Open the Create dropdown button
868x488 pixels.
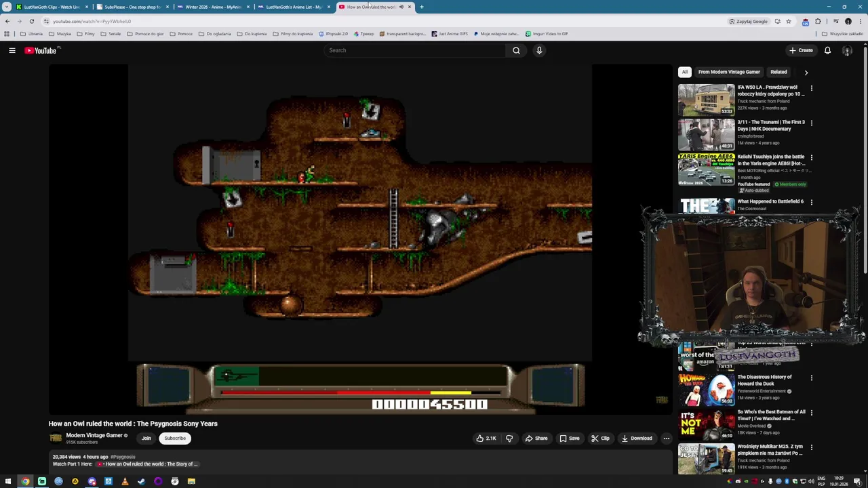801,50
